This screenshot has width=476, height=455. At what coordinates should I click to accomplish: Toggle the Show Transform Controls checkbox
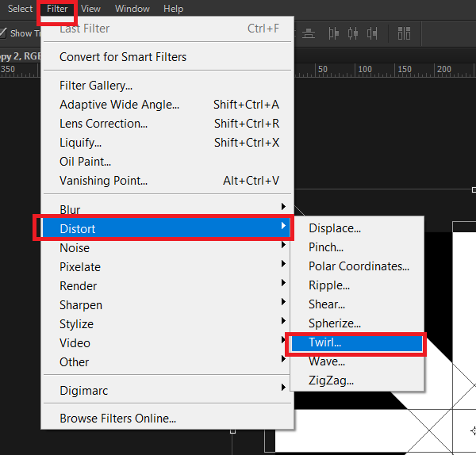click(x=3, y=33)
